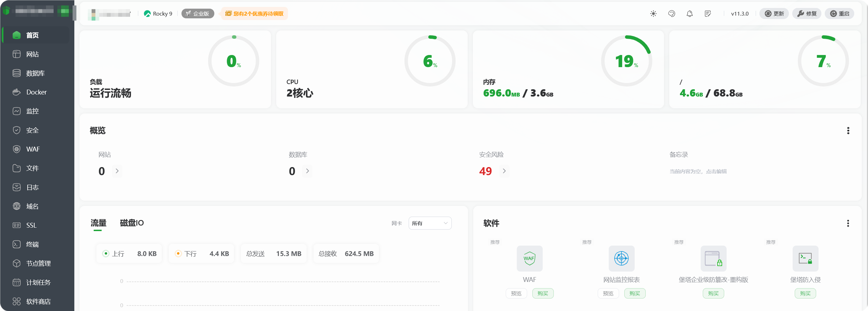868x311 pixels.
Task: Click the empty 备忘录 memo text
Action: [x=698, y=172]
